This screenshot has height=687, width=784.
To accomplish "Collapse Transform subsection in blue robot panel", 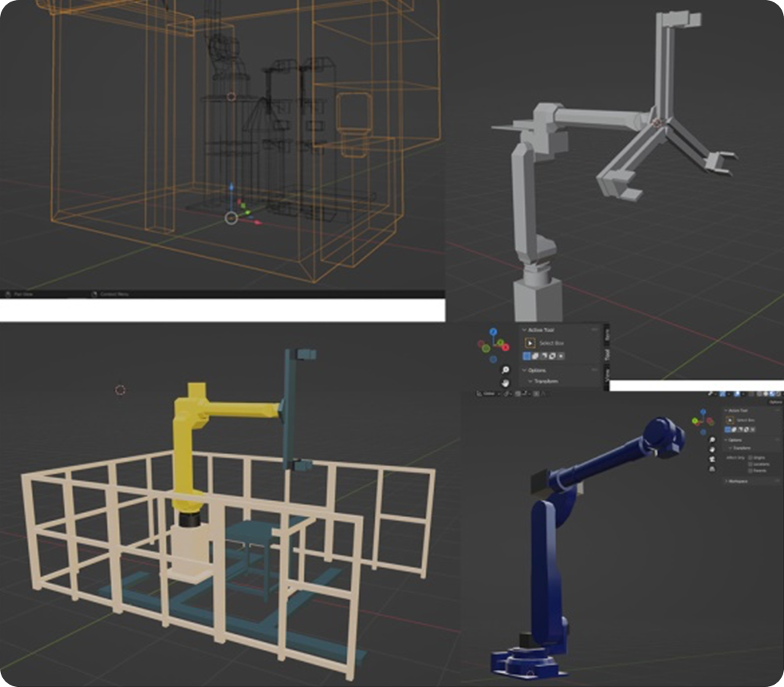I will pyautogui.click(x=731, y=448).
